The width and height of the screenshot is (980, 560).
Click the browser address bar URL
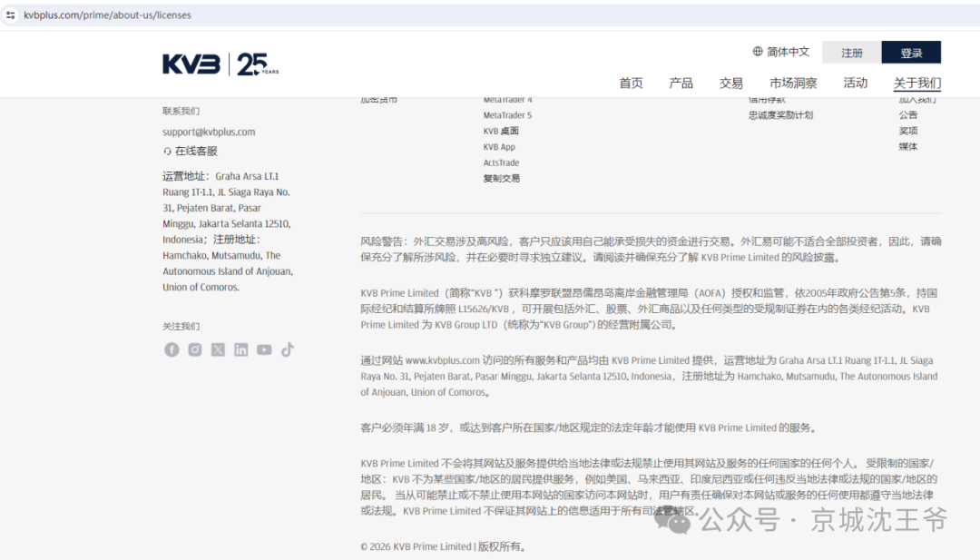coord(107,15)
